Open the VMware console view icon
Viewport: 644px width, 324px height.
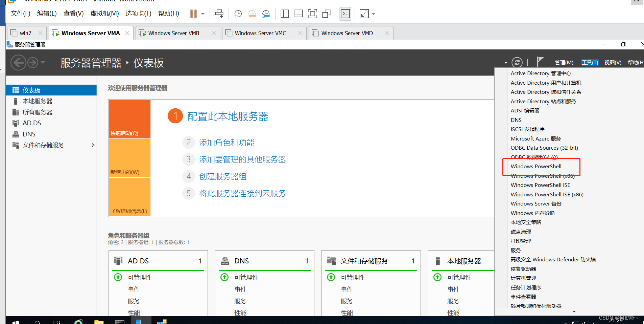(345, 14)
